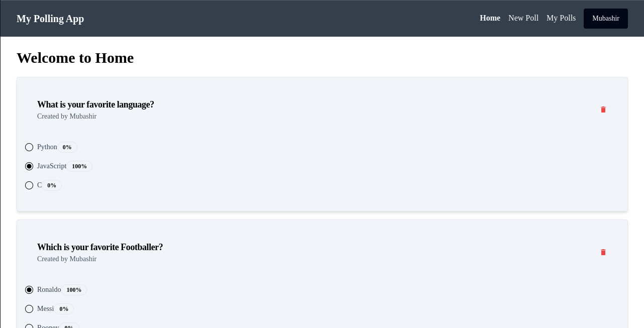Go to the Home nav link
The image size is (644, 328).
click(x=490, y=18)
